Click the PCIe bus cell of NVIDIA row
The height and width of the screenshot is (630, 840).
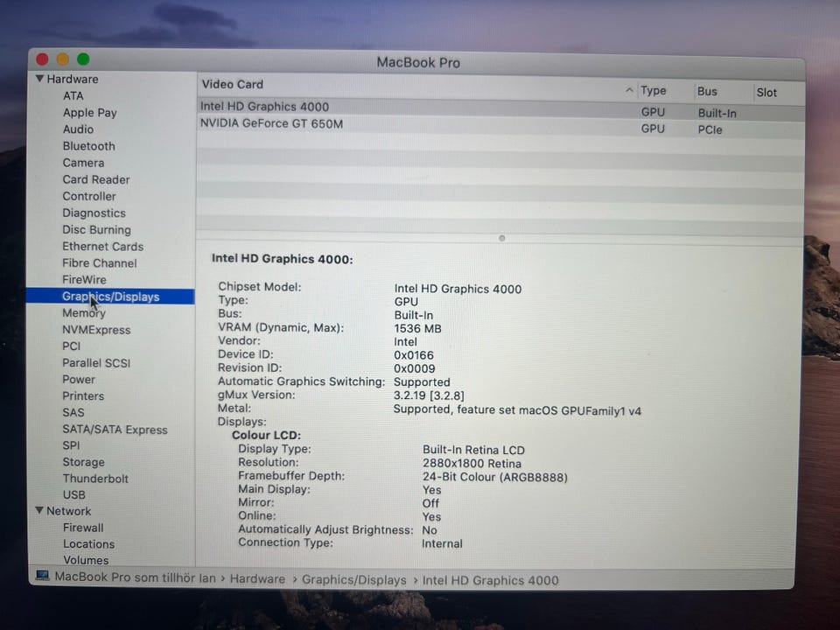pos(710,129)
